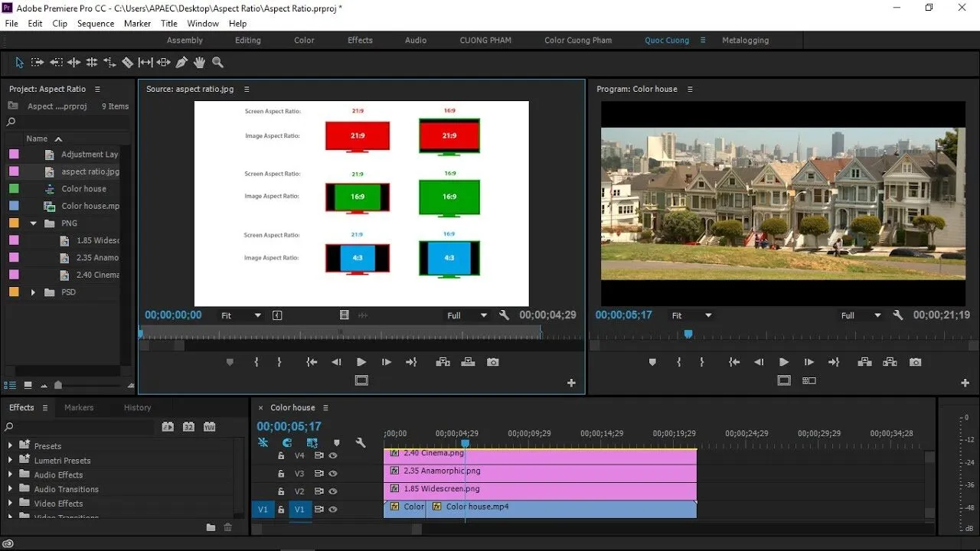Open Program monitor Full resolution dropdown
980x551 pixels.
click(x=861, y=315)
